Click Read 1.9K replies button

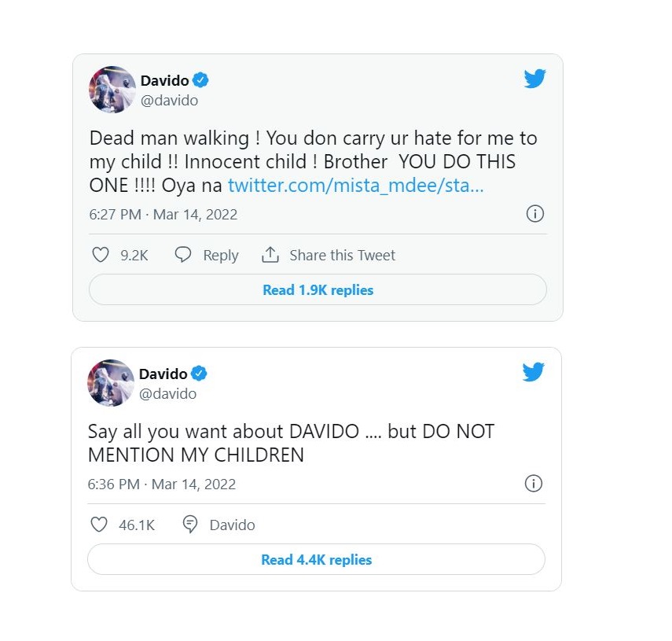(318, 290)
